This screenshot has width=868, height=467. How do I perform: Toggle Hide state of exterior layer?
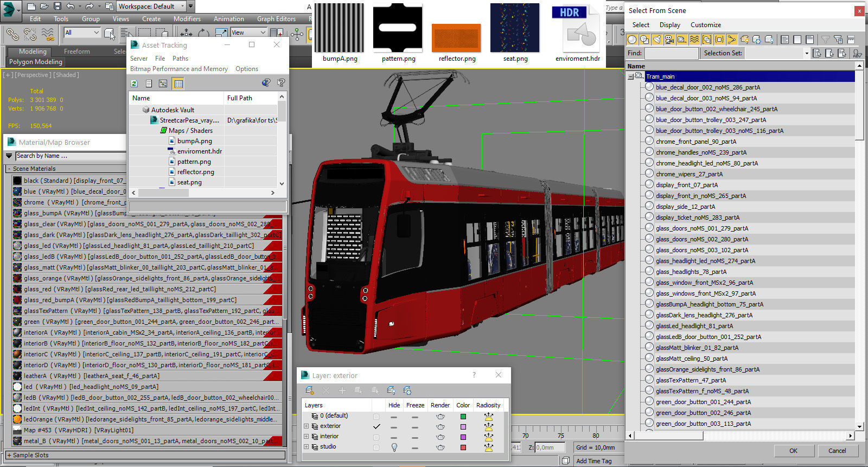394,426
